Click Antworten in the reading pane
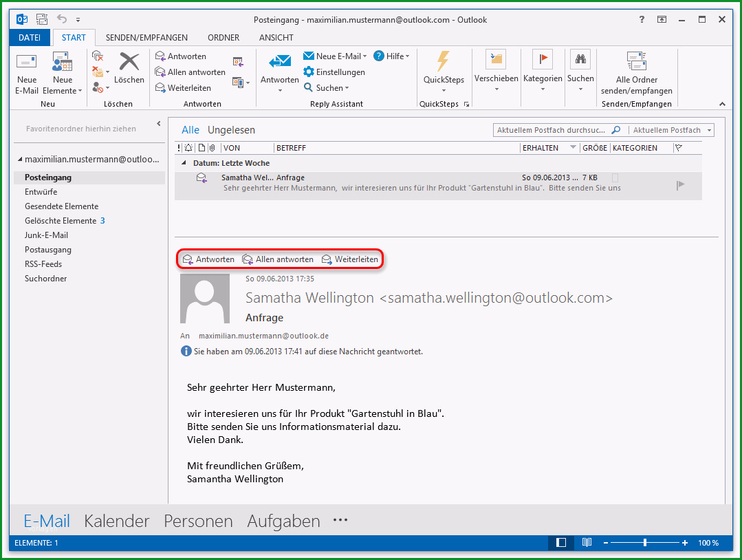Viewport: 742px width, 560px height. 208,259
